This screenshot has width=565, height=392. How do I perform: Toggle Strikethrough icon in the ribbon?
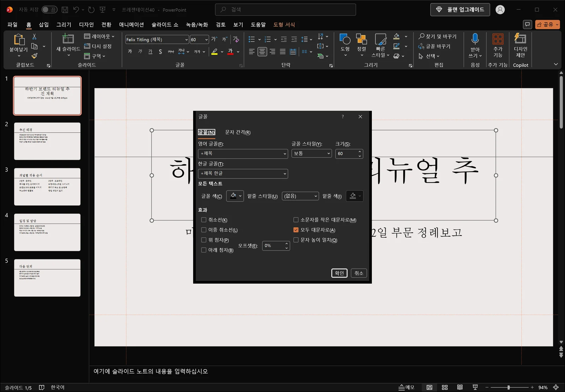(x=171, y=52)
